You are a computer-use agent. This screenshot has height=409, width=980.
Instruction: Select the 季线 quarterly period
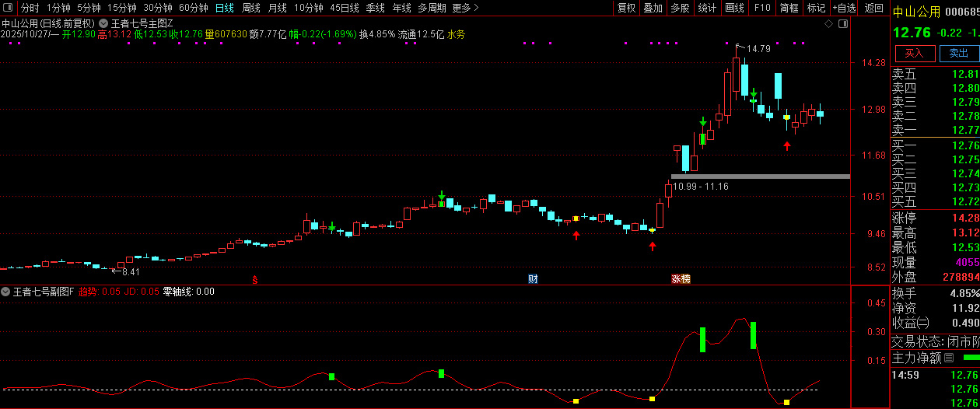pyautogui.click(x=375, y=8)
